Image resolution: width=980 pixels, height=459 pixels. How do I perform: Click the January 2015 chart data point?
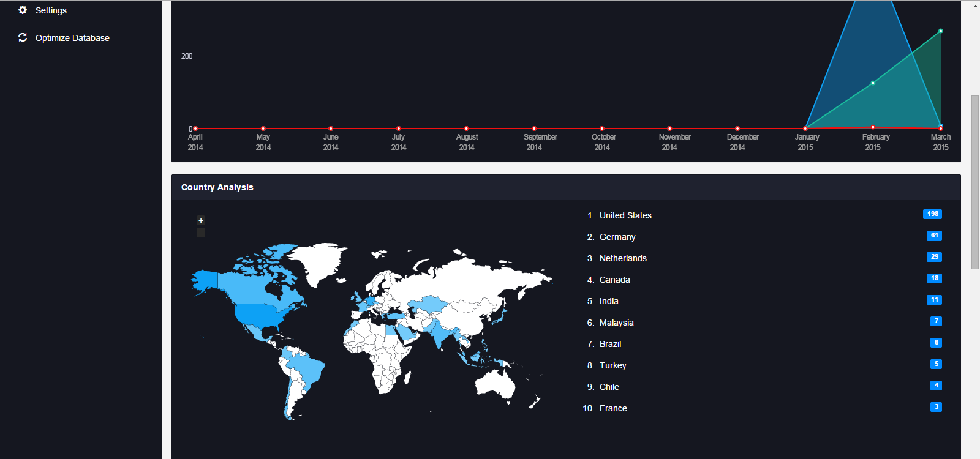pyautogui.click(x=805, y=129)
